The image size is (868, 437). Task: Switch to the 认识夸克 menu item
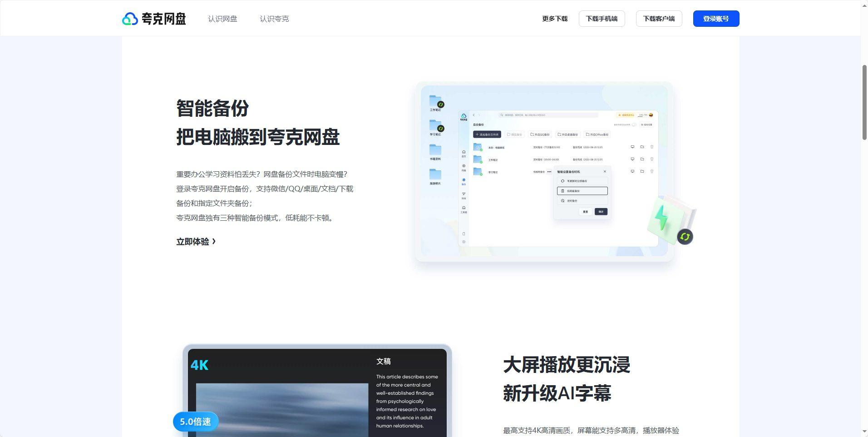click(x=274, y=19)
